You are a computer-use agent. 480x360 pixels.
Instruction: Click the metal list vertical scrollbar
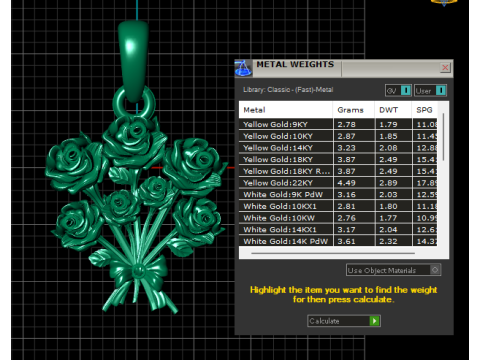(x=443, y=137)
